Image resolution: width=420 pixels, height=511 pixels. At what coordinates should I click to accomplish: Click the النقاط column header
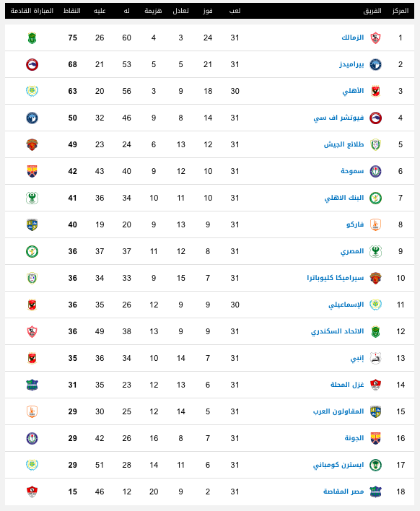point(72,11)
